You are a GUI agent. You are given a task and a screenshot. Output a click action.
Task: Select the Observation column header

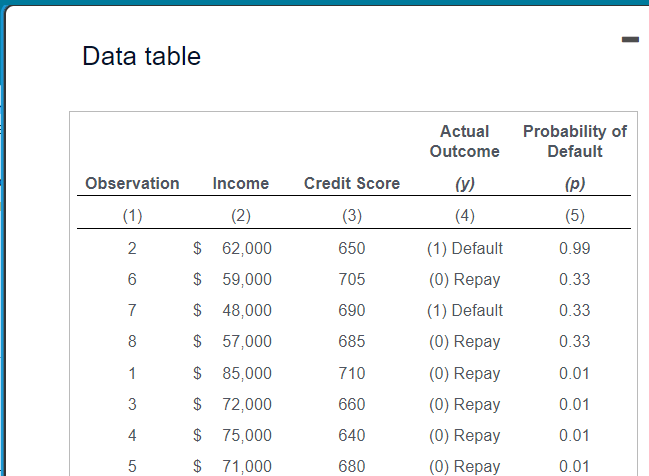132,183
